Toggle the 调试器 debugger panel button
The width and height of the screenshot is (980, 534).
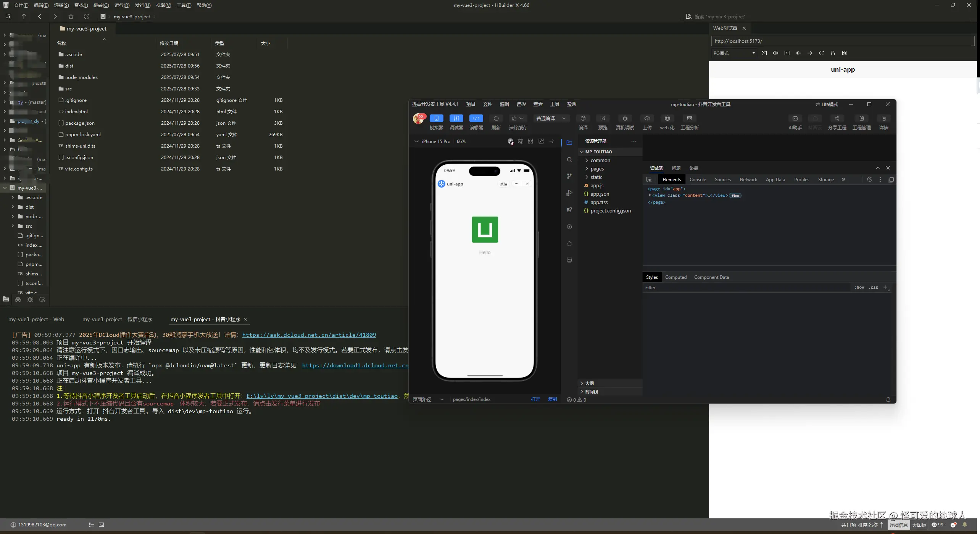(x=456, y=119)
